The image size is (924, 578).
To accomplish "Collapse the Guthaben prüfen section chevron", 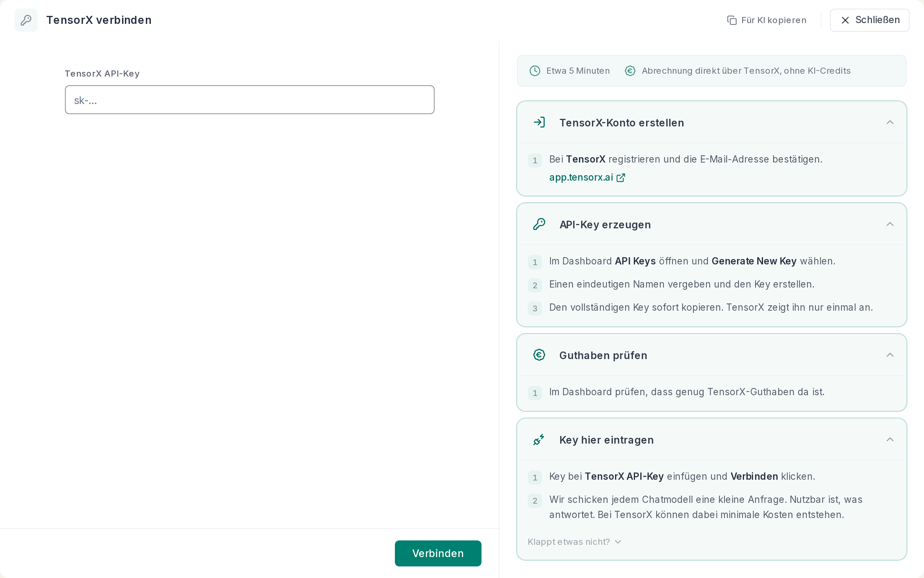I will click(890, 355).
